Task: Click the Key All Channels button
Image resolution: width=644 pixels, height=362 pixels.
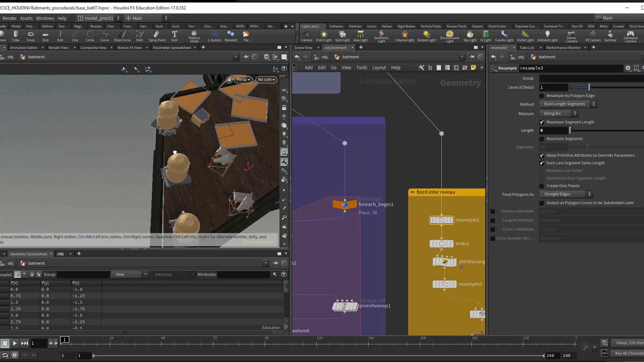Action: [x=629, y=353]
